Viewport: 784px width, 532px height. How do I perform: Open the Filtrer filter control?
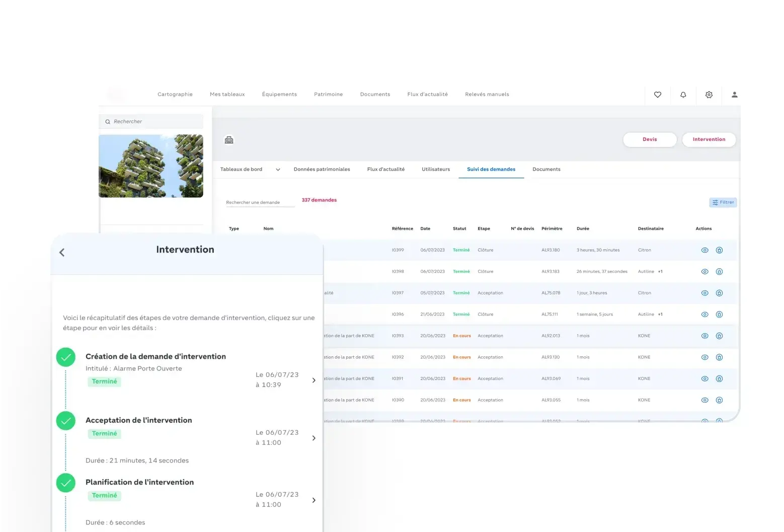723,202
